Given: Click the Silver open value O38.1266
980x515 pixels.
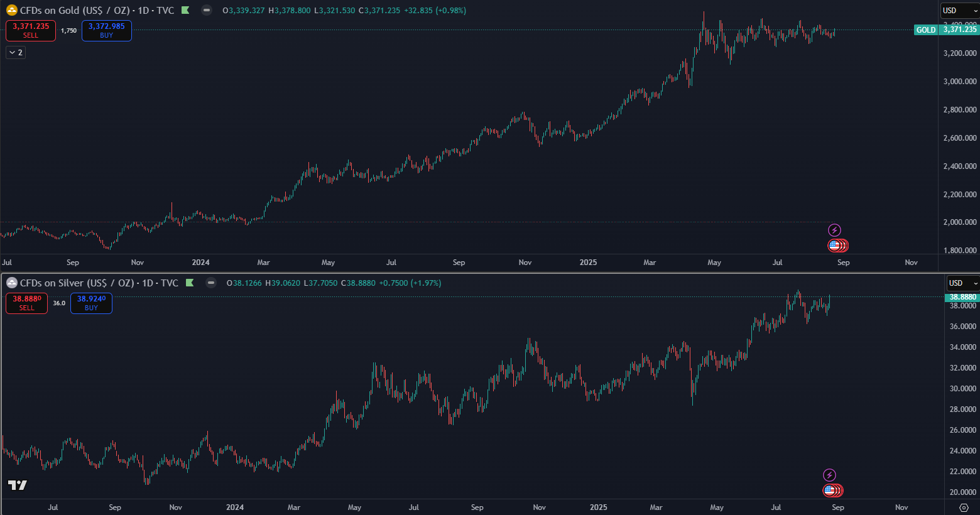Looking at the screenshot, I should 244,283.
